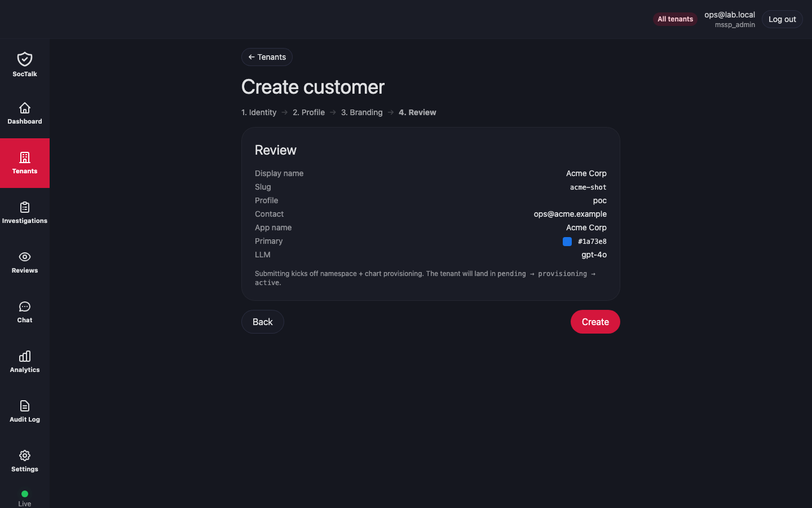Click the Display name Acme Corp value
The width and height of the screenshot is (812, 508).
point(586,173)
